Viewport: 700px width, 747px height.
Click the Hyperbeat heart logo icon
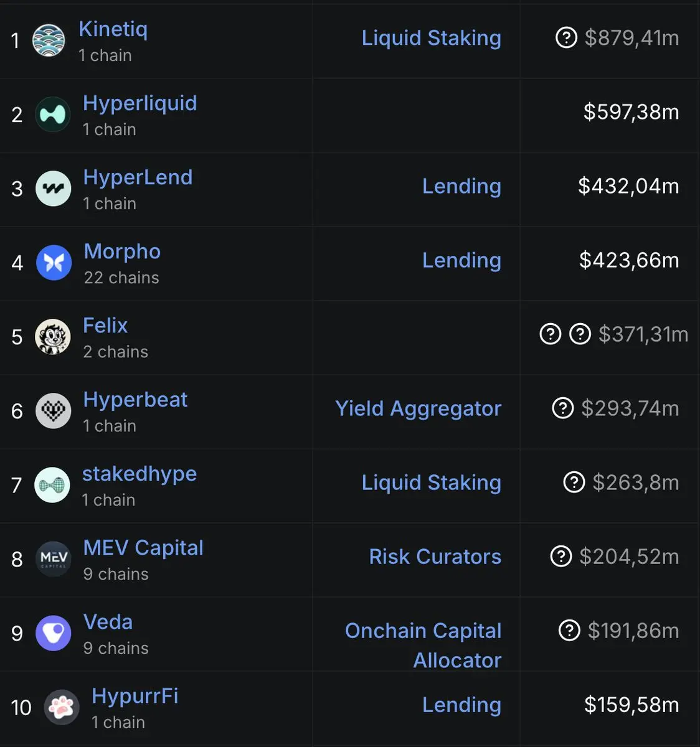53,411
